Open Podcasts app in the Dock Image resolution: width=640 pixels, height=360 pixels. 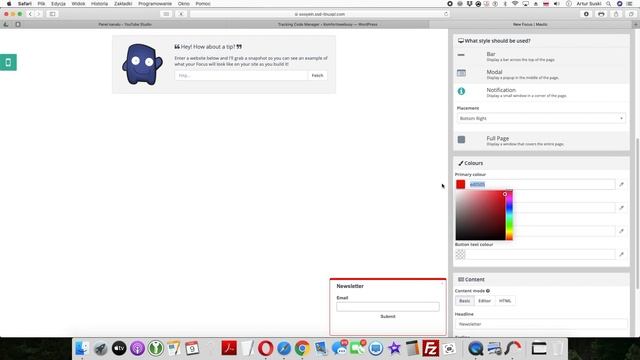[137, 348]
